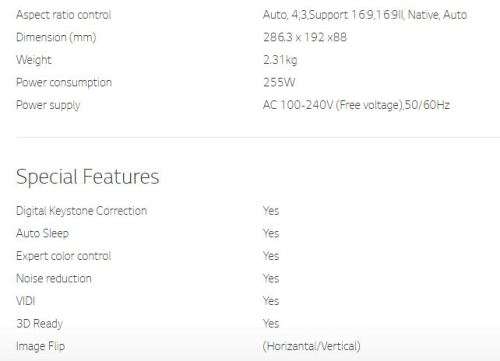The image size is (500, 361).
Task: Select the Image Flip feature label
Action: [x=40, y=346]
